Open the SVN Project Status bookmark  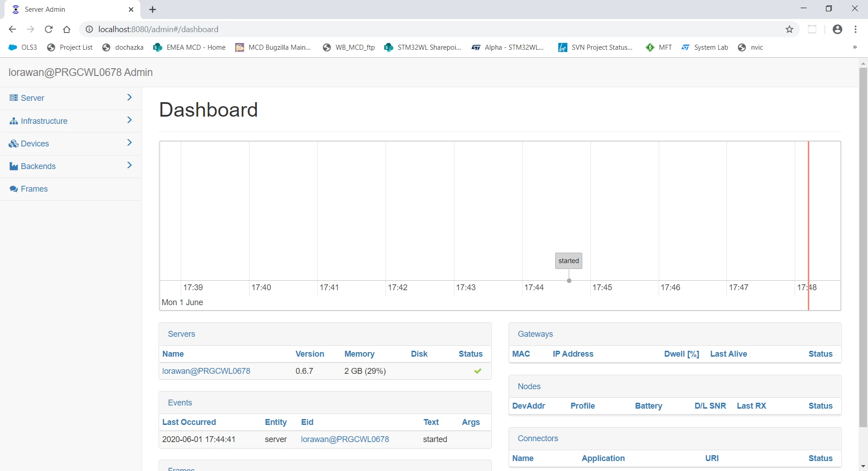click(595, 47)
